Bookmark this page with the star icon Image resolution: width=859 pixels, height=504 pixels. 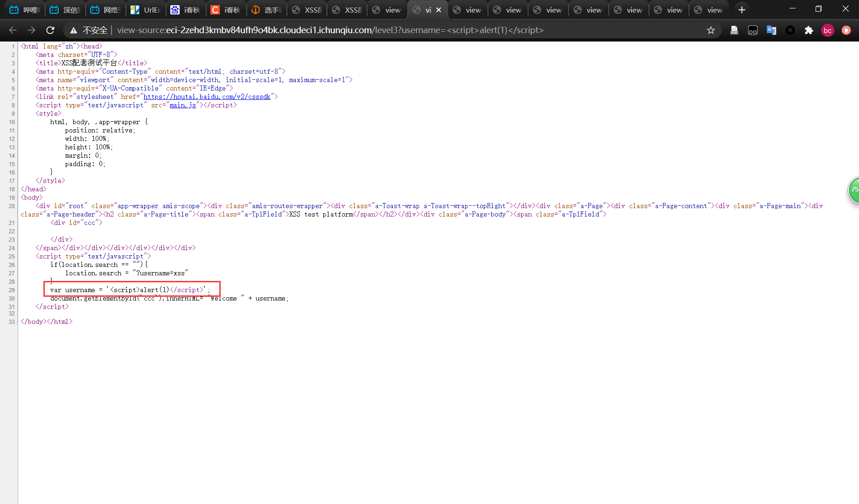pos(711,30)
